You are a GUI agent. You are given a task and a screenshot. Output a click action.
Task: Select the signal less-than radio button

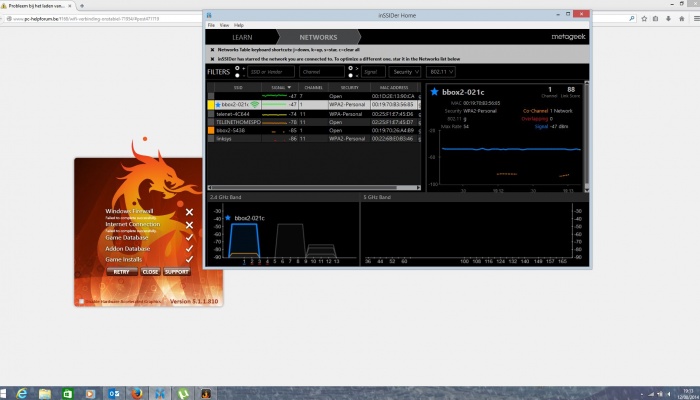(x=350, y=75)
